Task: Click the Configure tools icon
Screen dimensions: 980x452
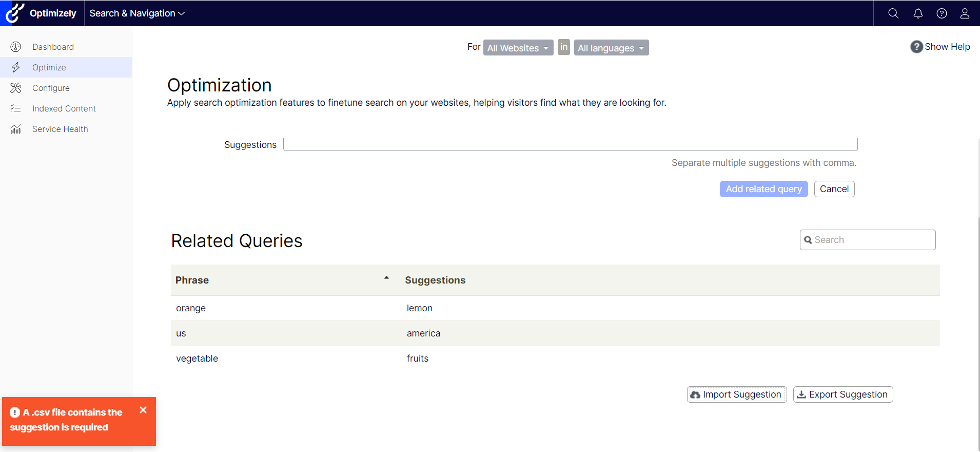Action: click(x=16, y=88)
